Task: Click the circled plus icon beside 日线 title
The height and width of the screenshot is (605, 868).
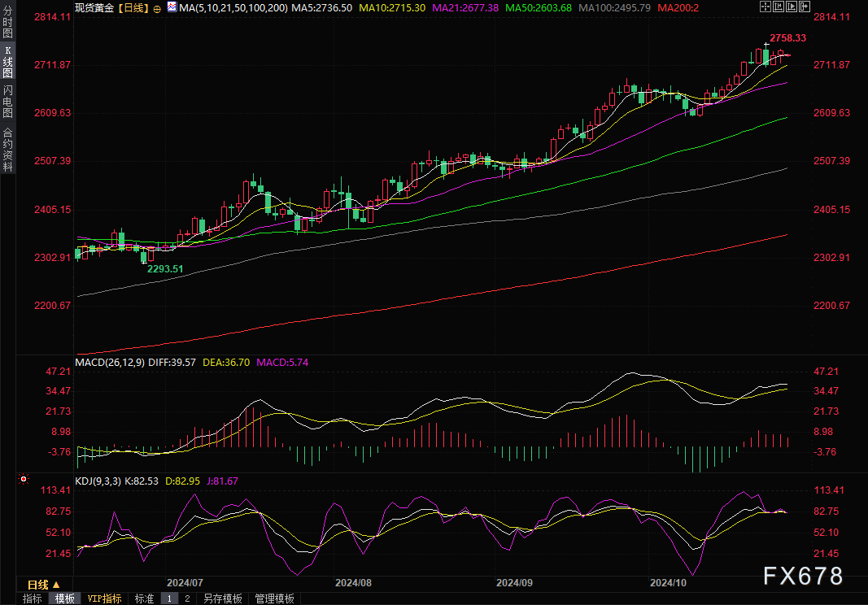Action: 157,7
